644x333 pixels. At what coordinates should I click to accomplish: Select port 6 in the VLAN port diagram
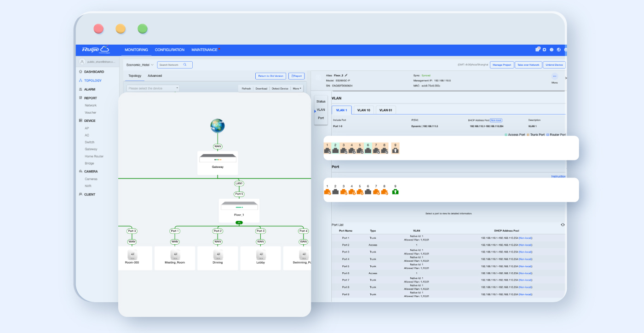pos(368,150)
